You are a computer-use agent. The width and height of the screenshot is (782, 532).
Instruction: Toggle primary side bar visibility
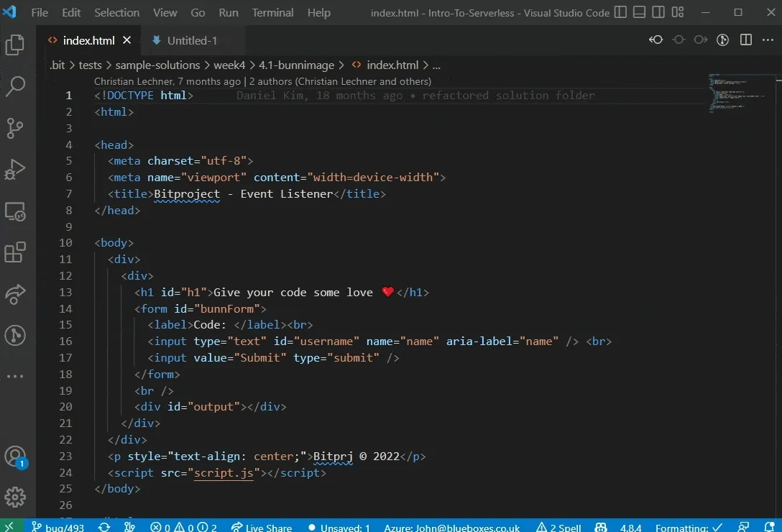(620, 12)
